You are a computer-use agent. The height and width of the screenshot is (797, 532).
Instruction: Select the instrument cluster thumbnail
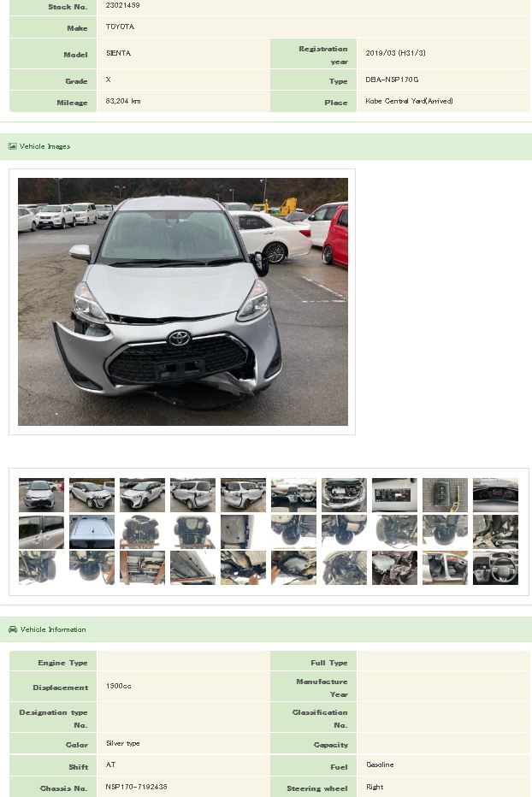(x=495, y=495)
